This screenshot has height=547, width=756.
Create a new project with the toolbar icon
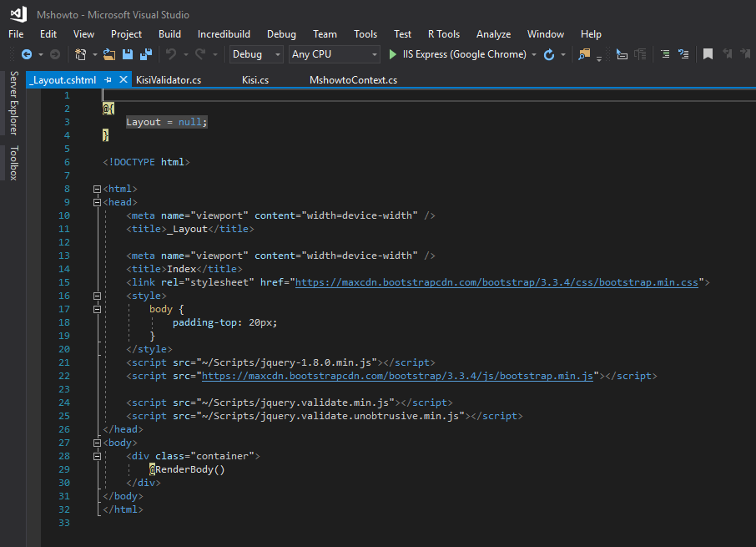pos(80,54)
